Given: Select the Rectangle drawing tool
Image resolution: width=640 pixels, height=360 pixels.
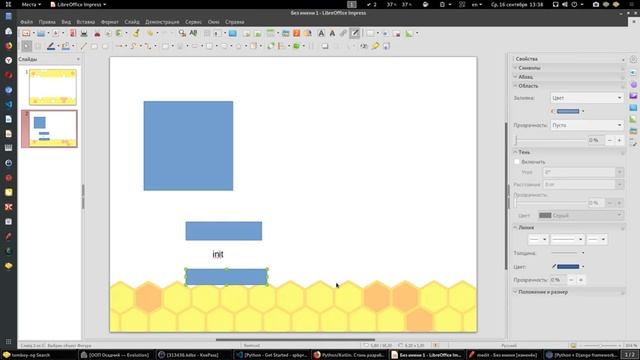Looking at the screenshot, I should (x=94, y=46).
